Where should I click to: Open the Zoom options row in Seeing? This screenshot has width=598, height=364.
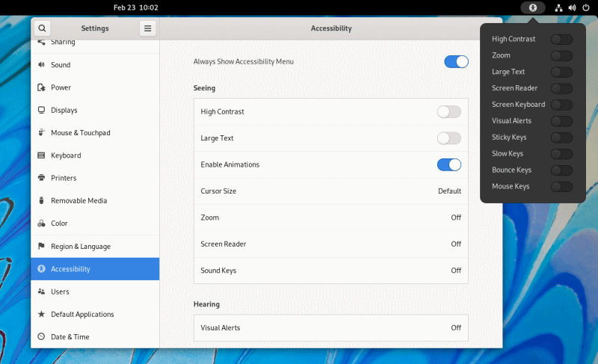(x=330, y=218)
